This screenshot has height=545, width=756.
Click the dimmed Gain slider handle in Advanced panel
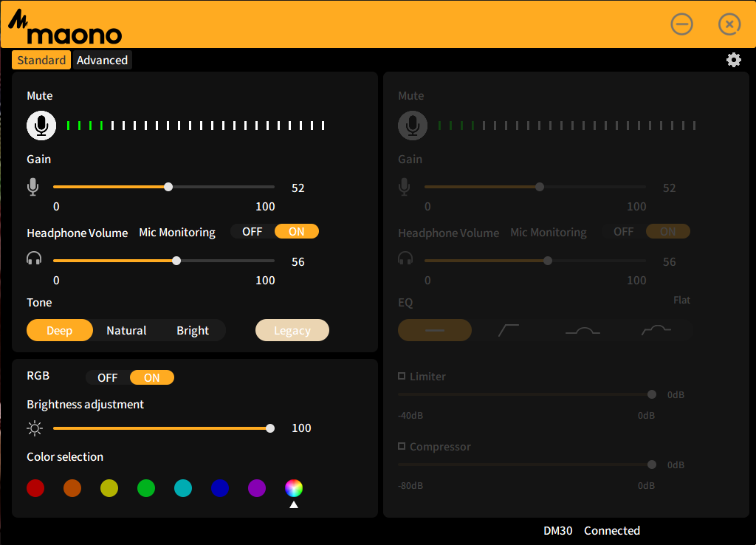click(540, 187)
